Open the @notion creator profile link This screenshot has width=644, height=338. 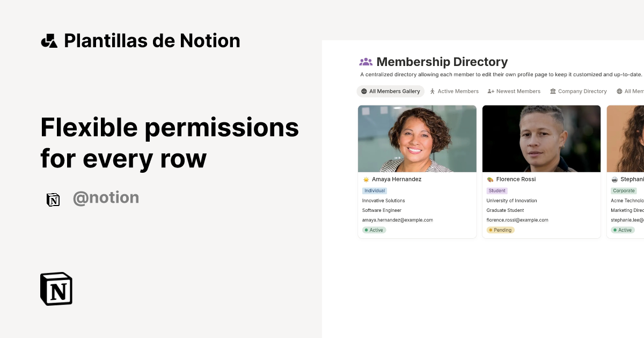click(106, 198)
